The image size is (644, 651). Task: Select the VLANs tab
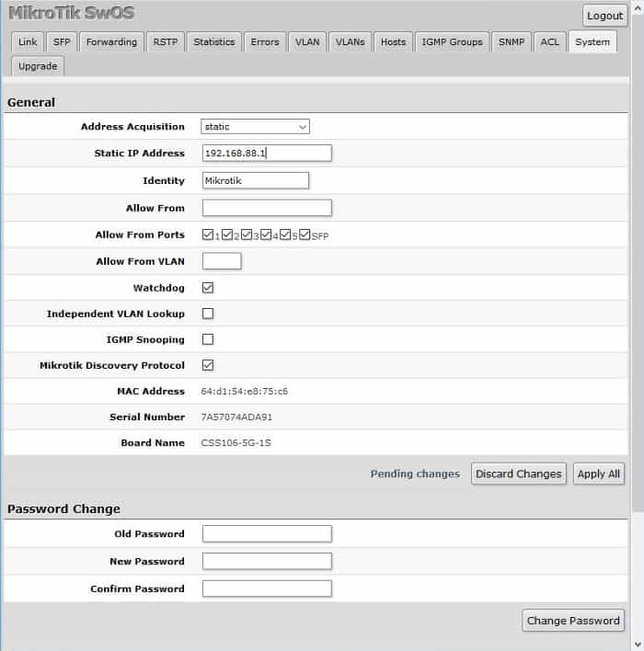pyautogui.click(x=351, y=42)
